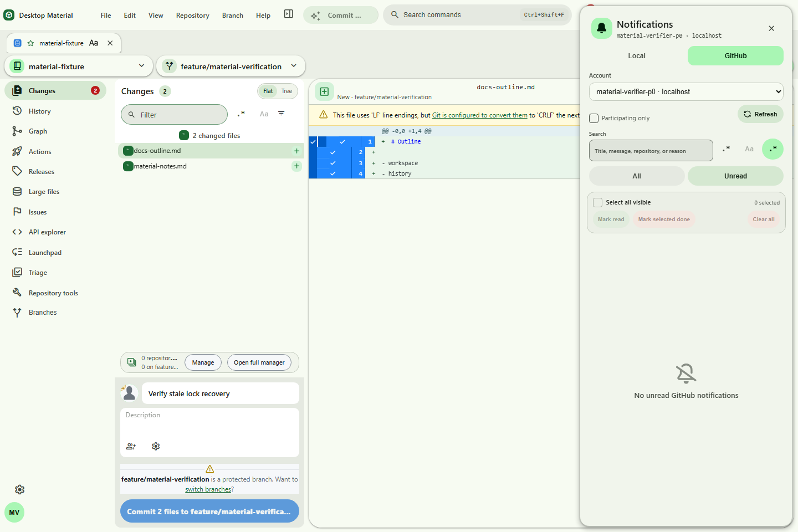Open the Help menu
Viewport: 798px width, 532px height.
click(263, 16)
